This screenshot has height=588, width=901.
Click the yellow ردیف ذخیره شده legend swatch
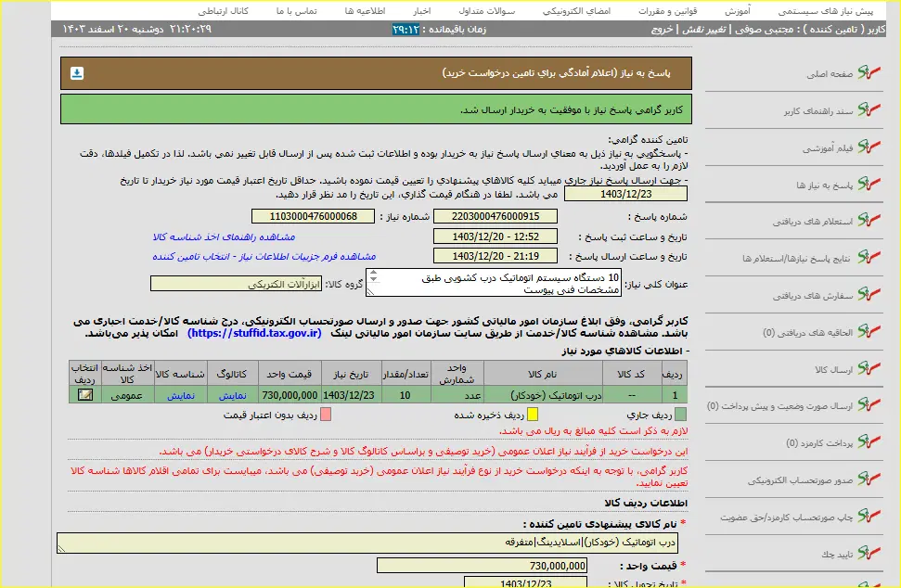(533, 415)
